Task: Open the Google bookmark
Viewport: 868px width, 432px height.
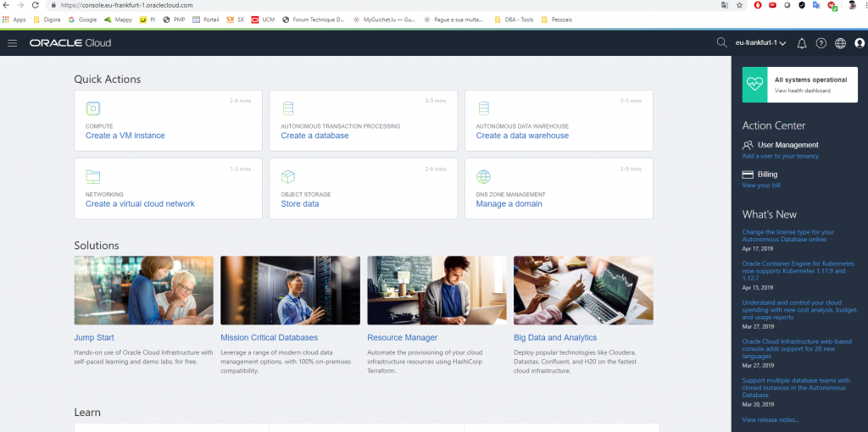Action: click(82, 19)
